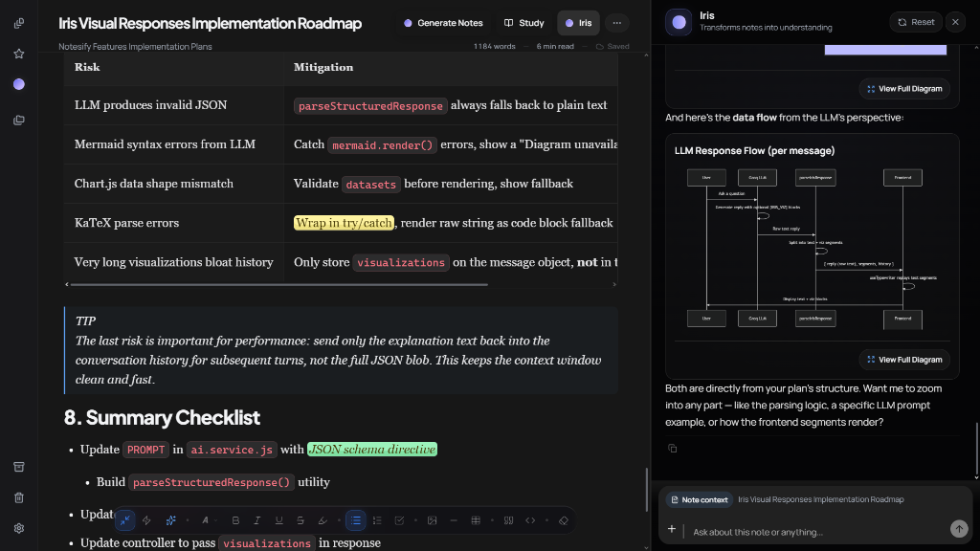
Task: Click the LLM Response Flow diagram thumbnail
Action: 812,249
